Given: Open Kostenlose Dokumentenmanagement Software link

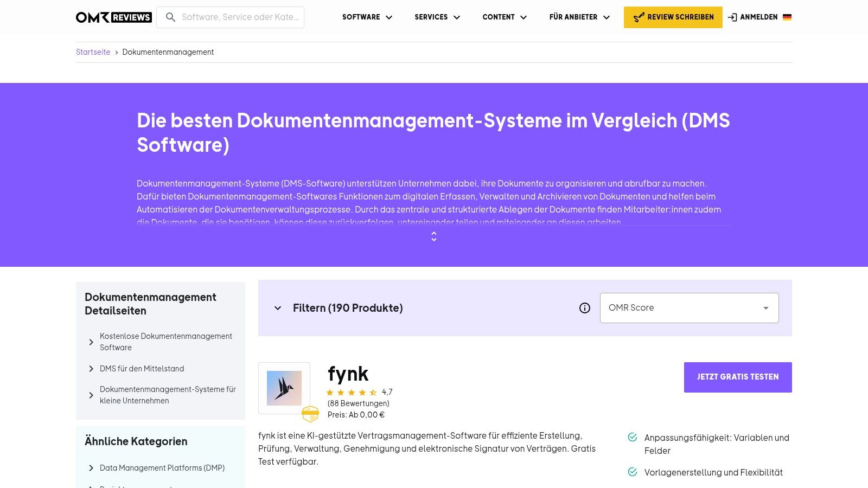Looking at the screenshot, I should click(x=165, y=342).
